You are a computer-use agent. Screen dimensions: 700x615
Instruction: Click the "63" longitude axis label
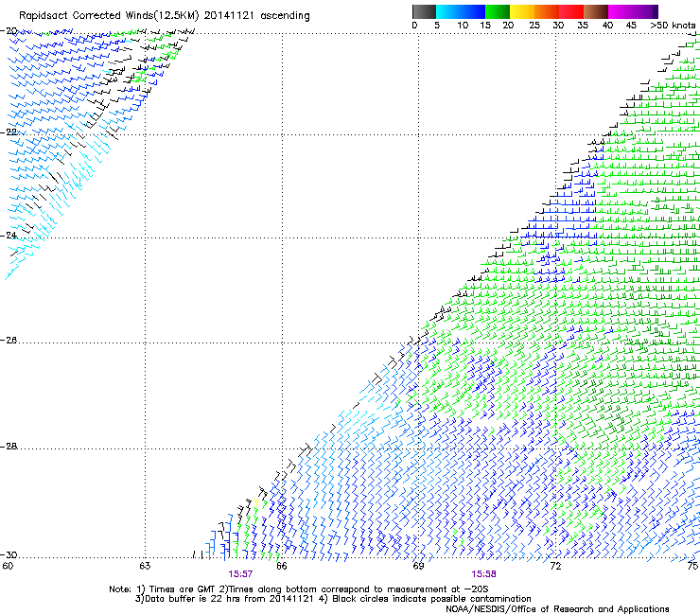(145, 566)
